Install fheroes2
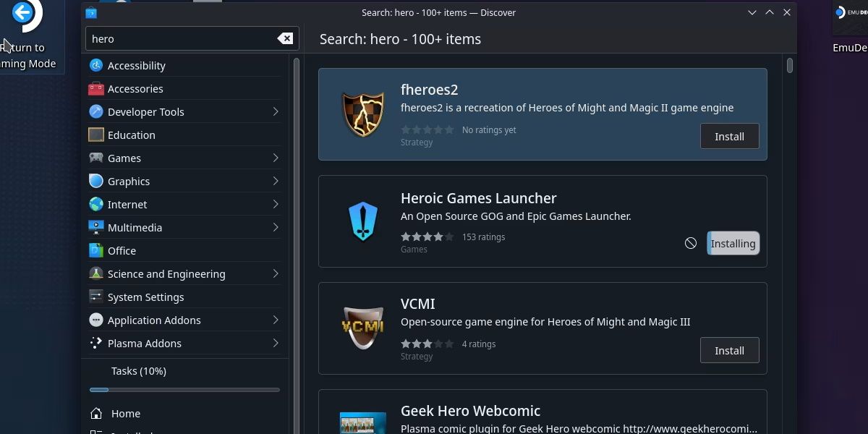The image size is (868, 434). (x=729, y=136)
